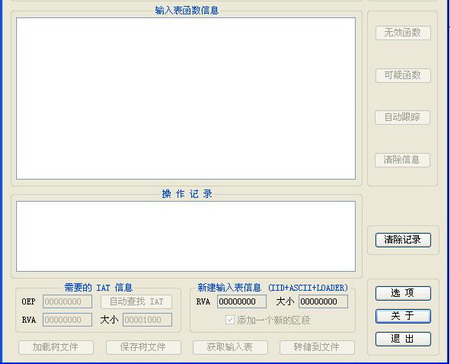Exit using the 退 出 button
The image size is (450, 364).
(x=403, y=339)
